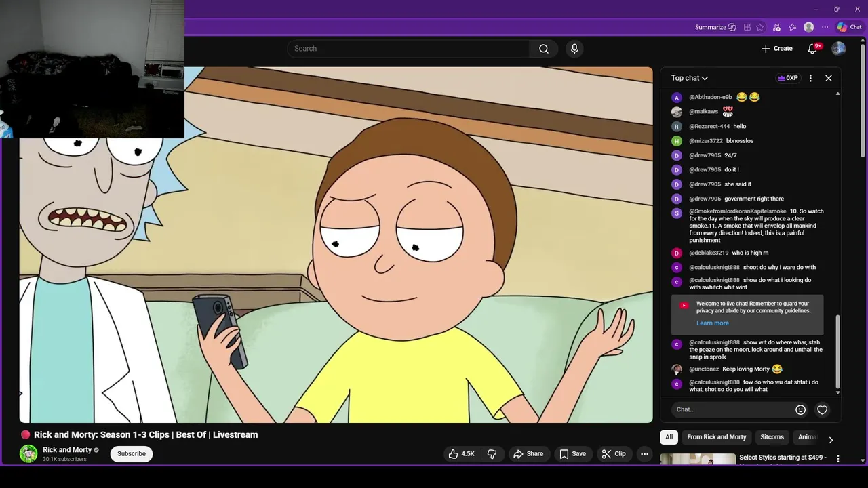Click the Create button
868x488 pixels.
tap(776, 49)
